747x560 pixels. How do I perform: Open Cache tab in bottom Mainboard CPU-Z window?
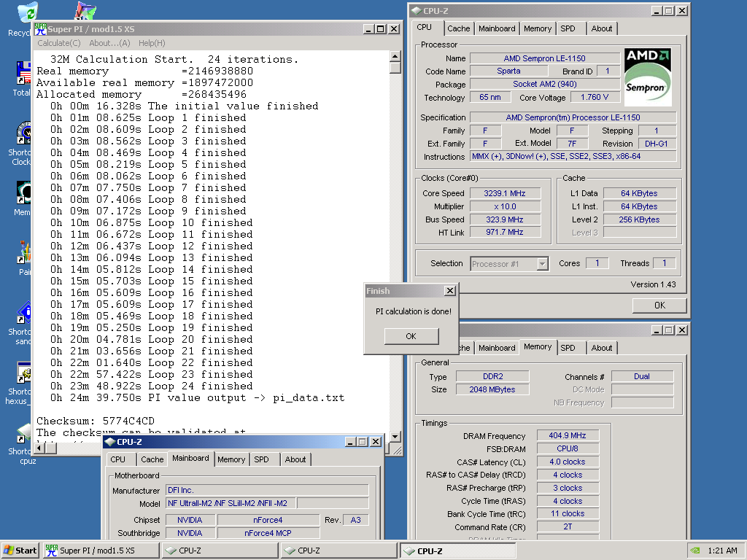coord(152,459)
